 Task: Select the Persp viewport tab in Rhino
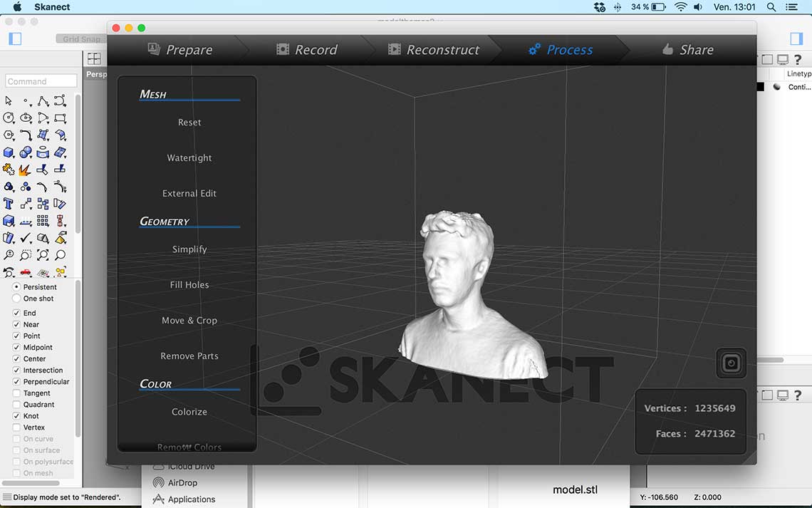click(x=96, y=74)
